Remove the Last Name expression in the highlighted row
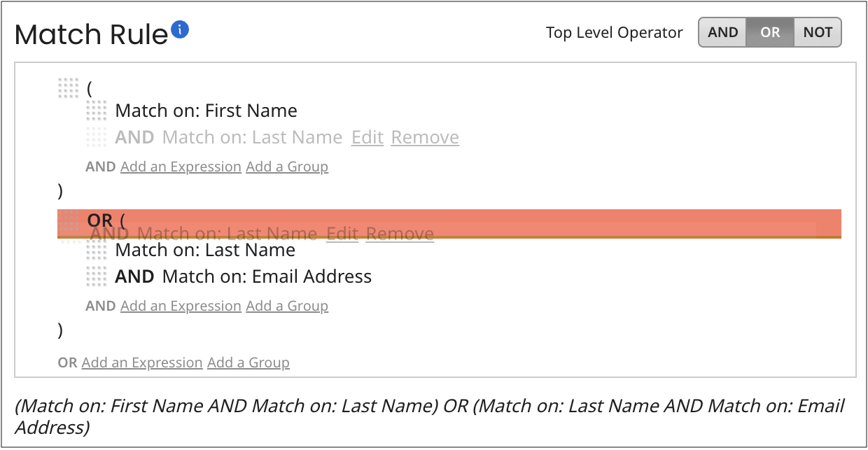868x450 pixels. tap(400, 233)
